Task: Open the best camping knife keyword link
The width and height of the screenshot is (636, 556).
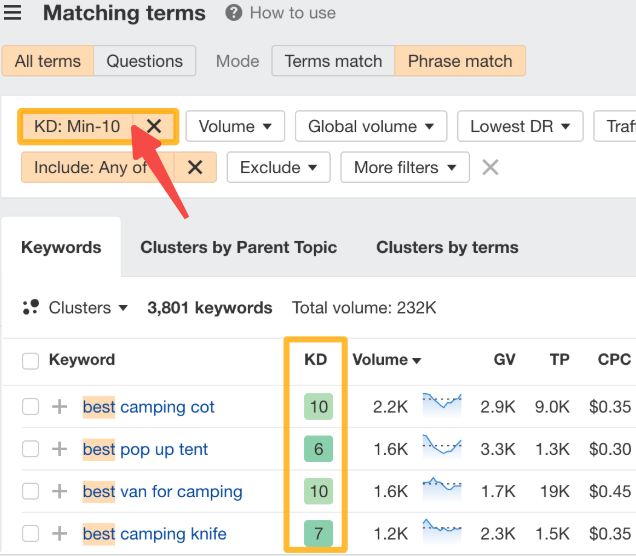Action: click(154, 534)
